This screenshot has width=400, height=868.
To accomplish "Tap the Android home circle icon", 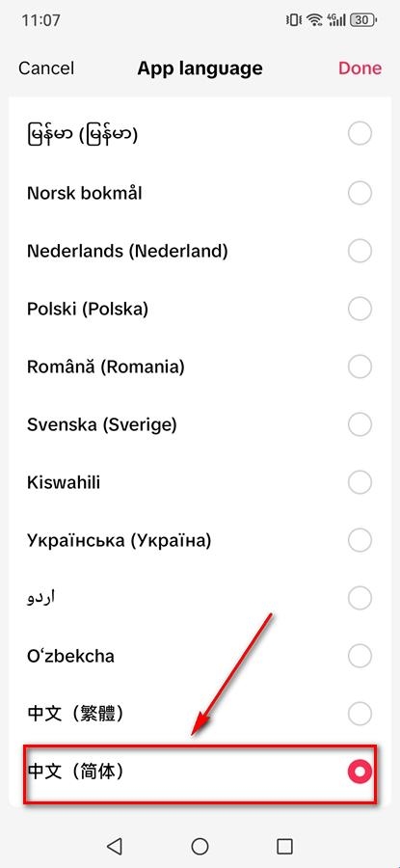I will (x=200, y=846).
